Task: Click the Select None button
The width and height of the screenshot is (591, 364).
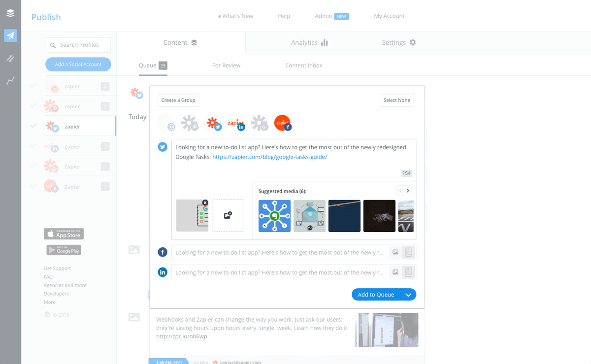Action: click(397, 100)
